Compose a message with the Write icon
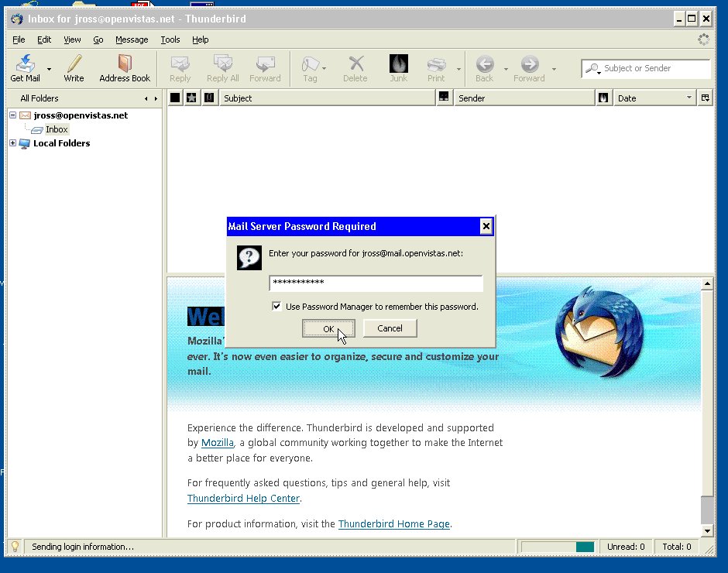The image size is (728, 573). click(74, 63)
